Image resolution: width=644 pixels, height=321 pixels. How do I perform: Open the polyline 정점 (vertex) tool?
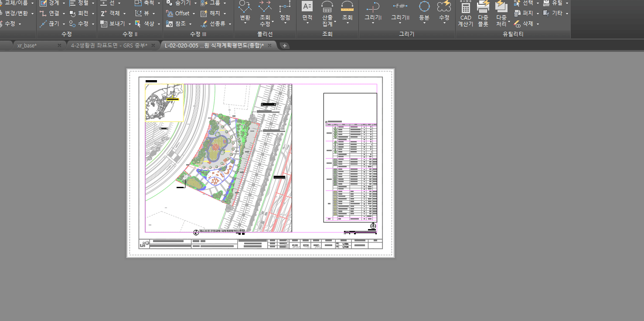pyautogui.click(x=285, y=13)
